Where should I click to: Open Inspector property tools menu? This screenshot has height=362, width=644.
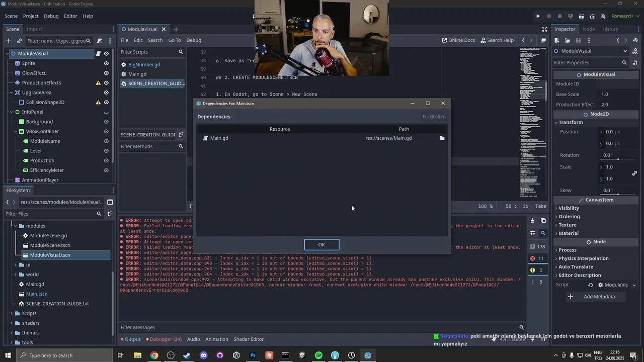[635, 63]
